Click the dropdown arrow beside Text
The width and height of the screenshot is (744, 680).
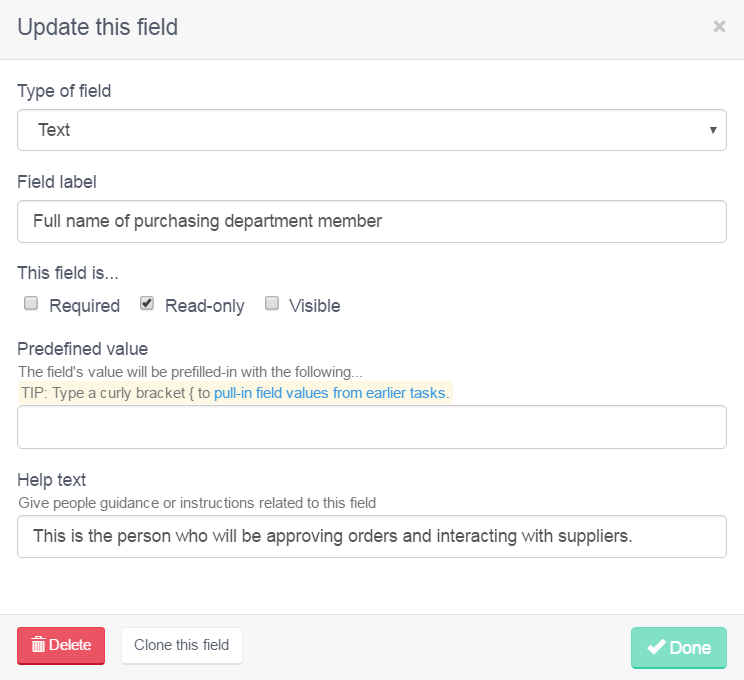(713, 130)
